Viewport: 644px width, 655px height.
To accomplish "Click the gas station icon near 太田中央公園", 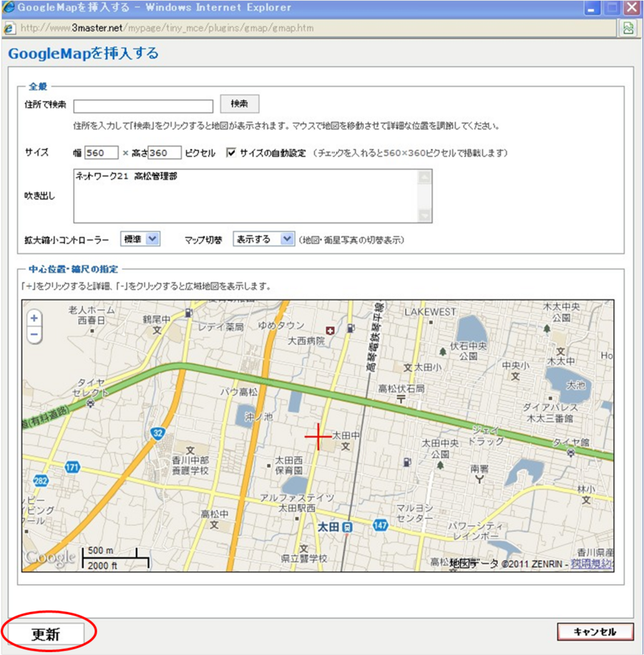I will tap(406, 462).
